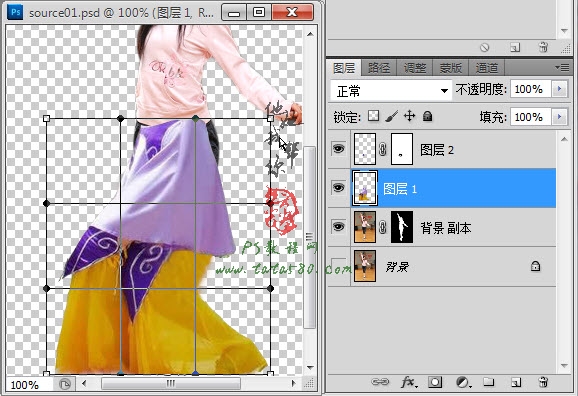Viewport: 578px width, 396px height.
Task: Click the mask link icon on 图层 2
Action: pyautogui.click(x=383, y=149)
